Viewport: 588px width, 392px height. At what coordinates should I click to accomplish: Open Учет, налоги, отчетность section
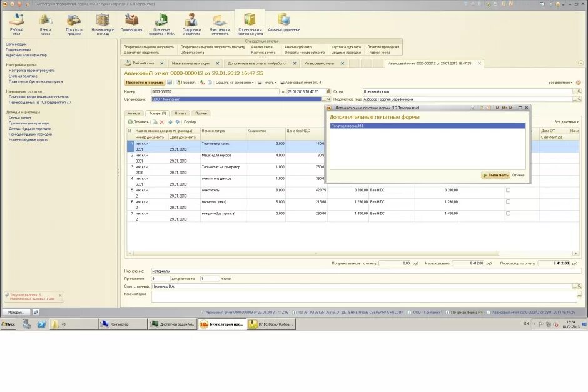220,24
